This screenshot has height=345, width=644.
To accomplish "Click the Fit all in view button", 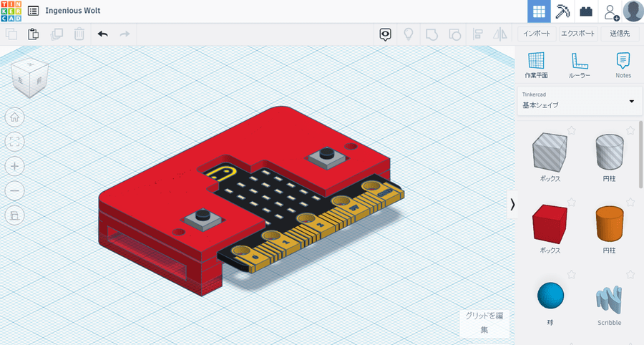I will 14,142.
